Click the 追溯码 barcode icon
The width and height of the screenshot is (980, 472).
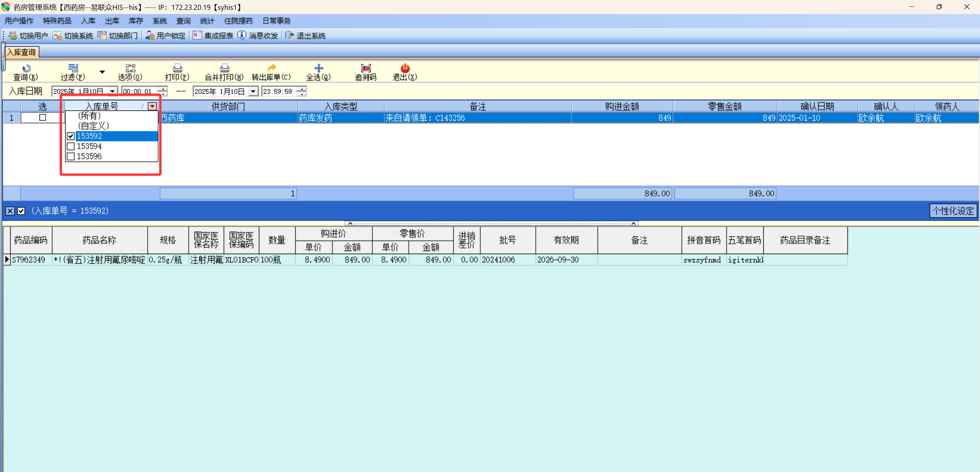[365, 68]
